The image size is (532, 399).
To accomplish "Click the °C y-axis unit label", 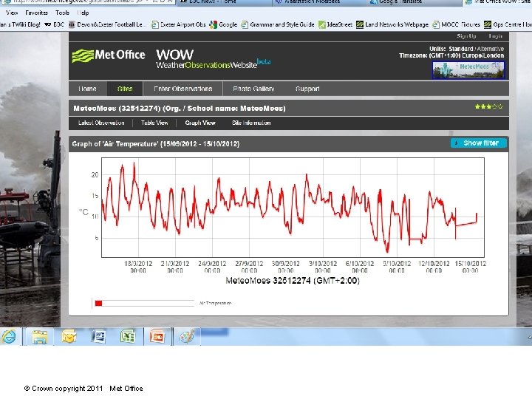I will (x=83, y=212).
